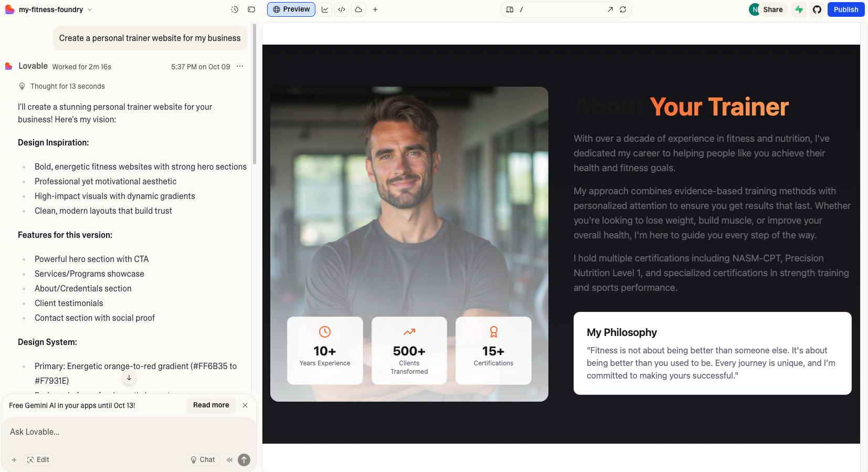The width and height of the screenshot is (868, 472).
Task: Open the GitHub integration icon
Action: click(x=817, y=9)
